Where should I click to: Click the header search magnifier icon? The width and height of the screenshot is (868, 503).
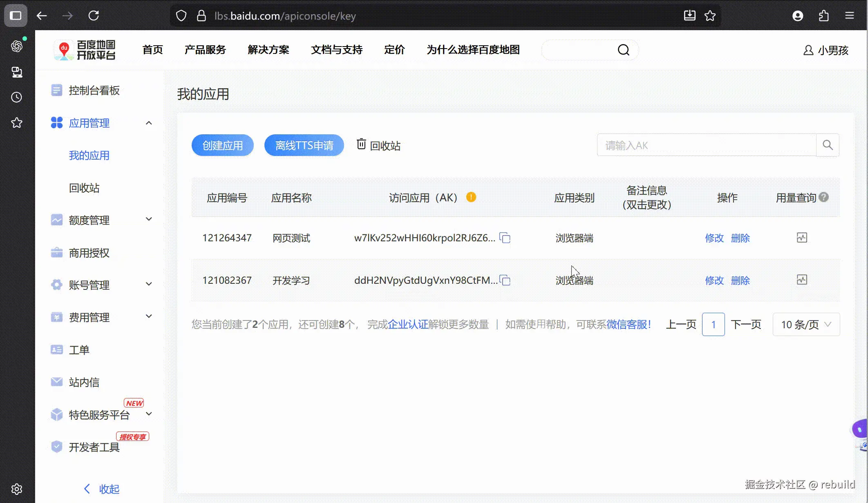coord(623,50)
